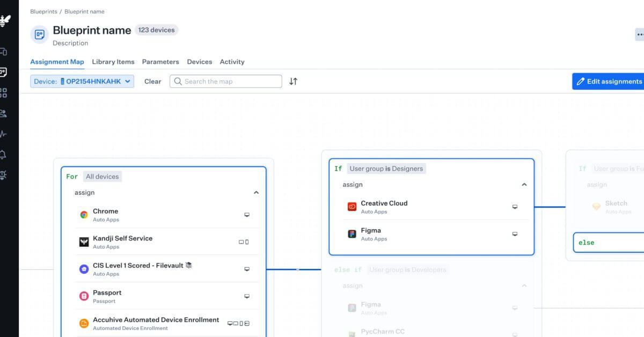Click the Edit assignments button
This screenshot has width=644, height=337.
click(x=608, y=82)
